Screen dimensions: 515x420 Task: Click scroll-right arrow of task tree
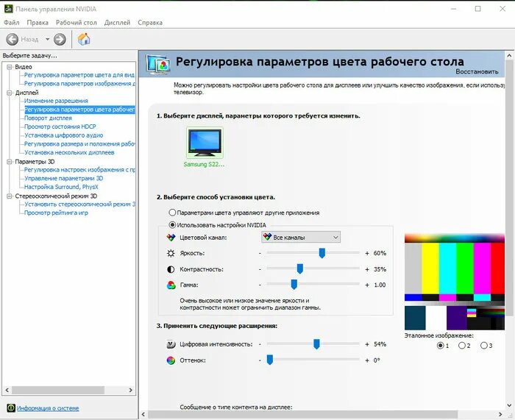point(131,390)
